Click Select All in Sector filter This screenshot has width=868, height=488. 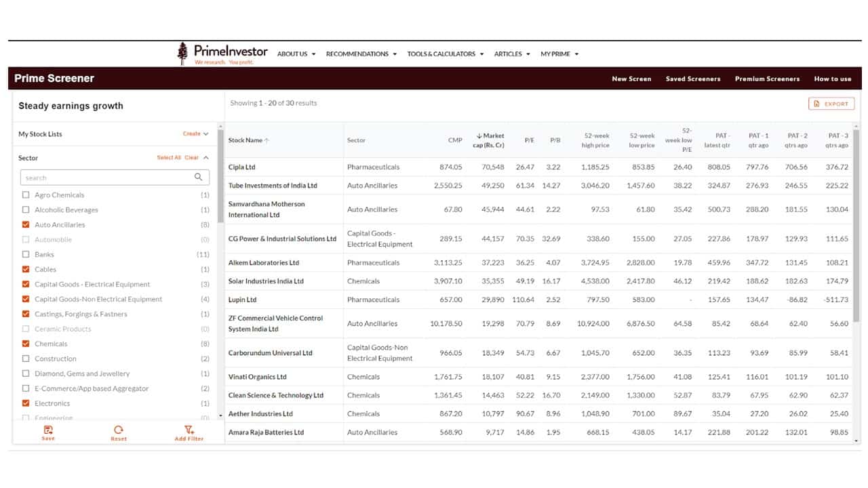pos(169,158)
